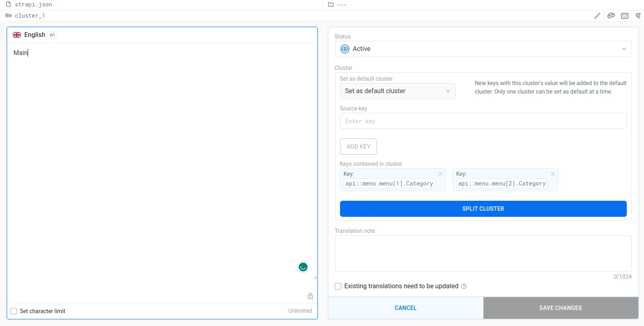
Task: Toggle the paragraph marks pilcrow icon
Action: click(638, 16)
